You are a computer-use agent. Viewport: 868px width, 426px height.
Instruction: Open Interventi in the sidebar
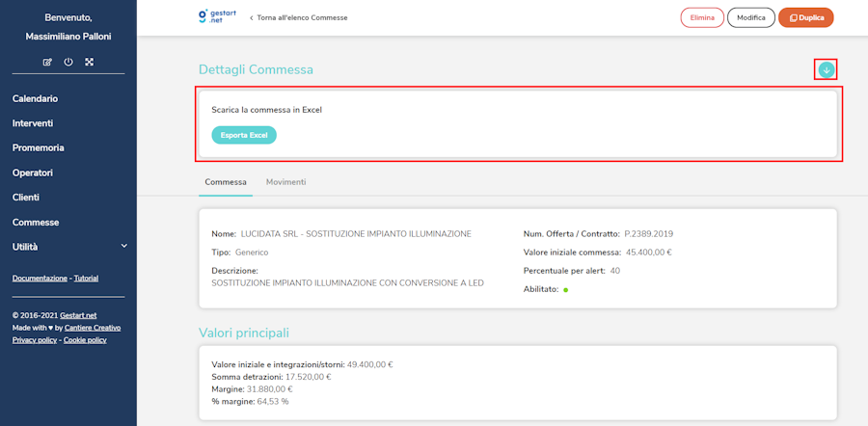[33, 123]
